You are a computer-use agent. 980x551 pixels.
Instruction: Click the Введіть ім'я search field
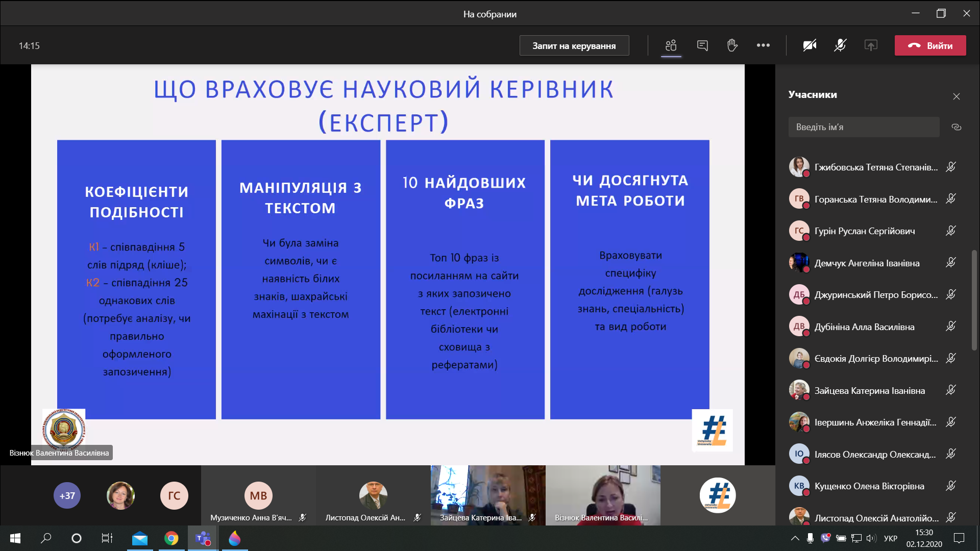coord(864,127)
